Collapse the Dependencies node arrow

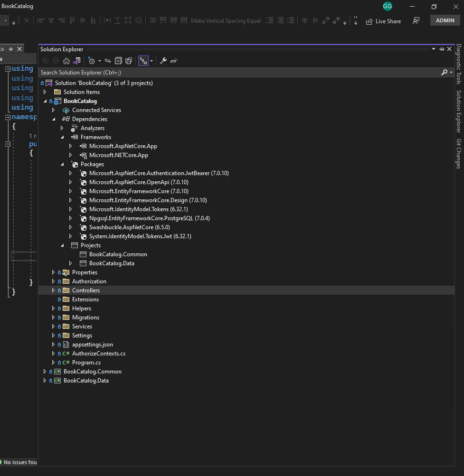click(x=54, y=119)
